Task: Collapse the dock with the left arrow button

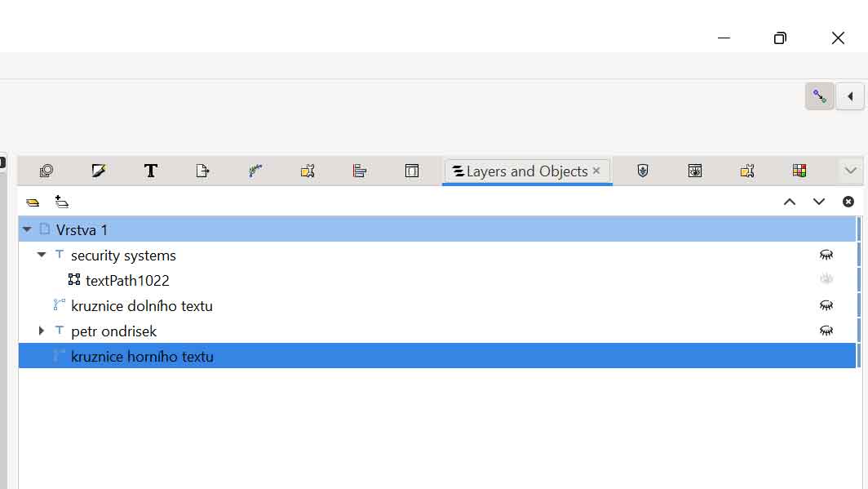Action: click(850, 96)
